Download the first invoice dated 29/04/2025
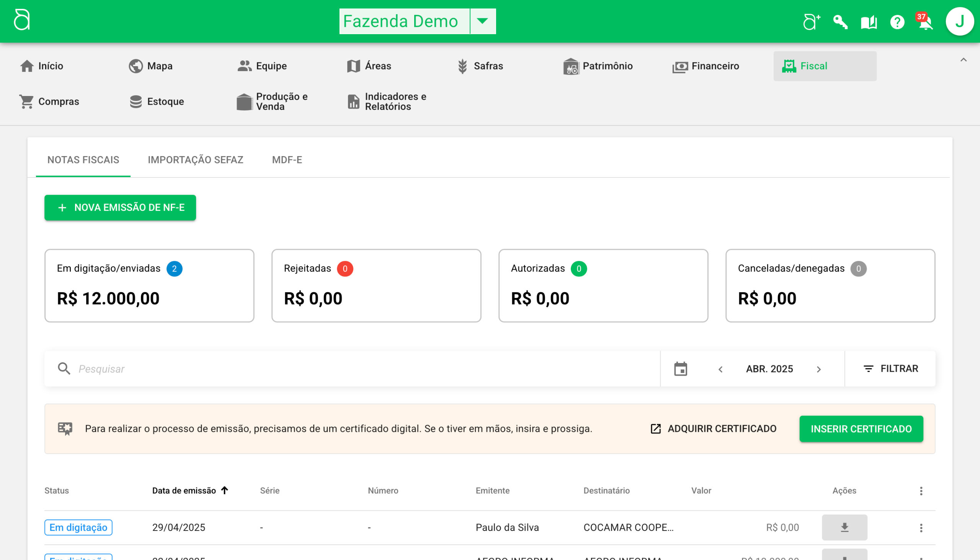The width and height of the screenshot is (980, 560). point(844,527)
